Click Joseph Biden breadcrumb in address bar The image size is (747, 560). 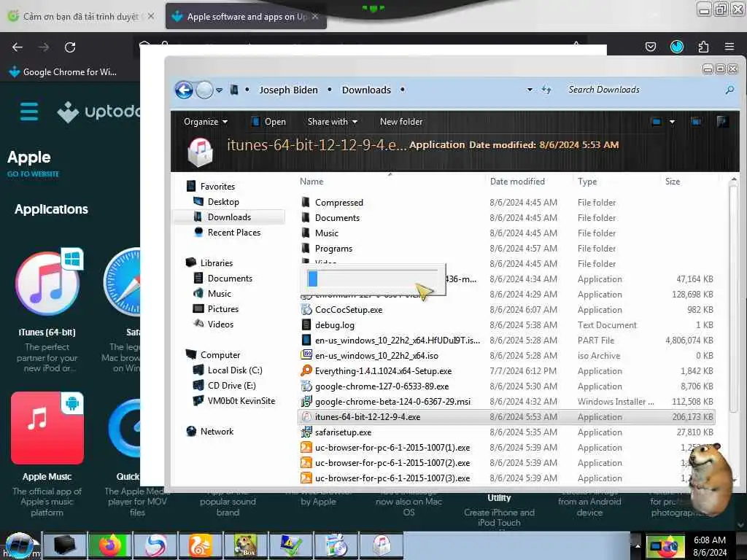288,90
